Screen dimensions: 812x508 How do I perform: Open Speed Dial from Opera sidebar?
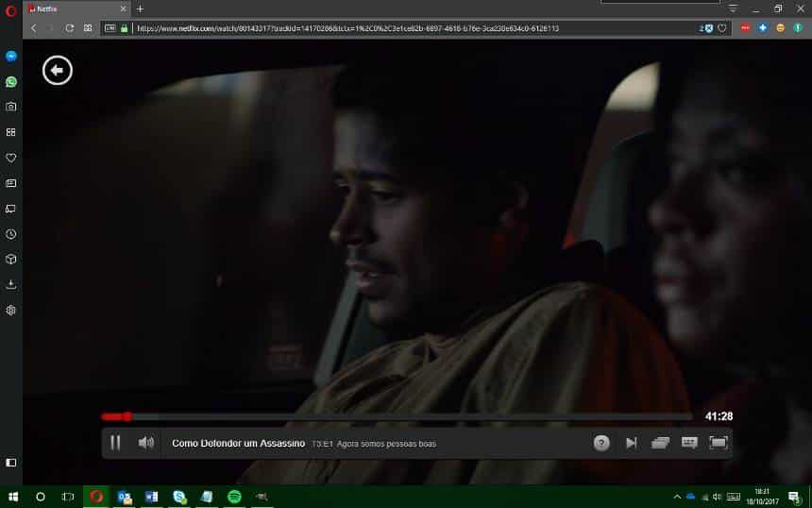click(11, 132)
